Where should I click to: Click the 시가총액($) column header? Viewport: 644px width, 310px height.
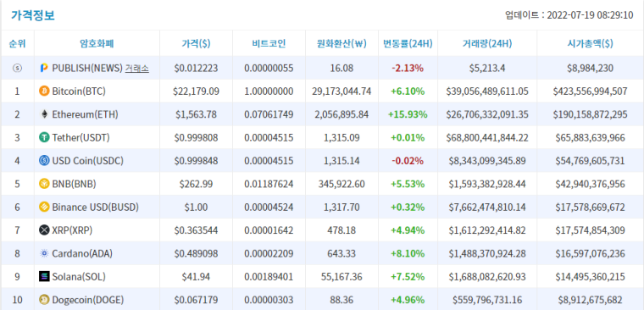[x=591, y=43]
